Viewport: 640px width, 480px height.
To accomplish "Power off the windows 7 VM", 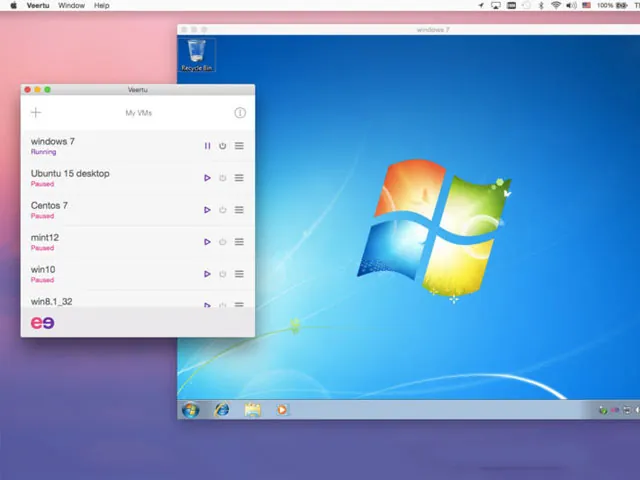I will [x=222, y=146].
